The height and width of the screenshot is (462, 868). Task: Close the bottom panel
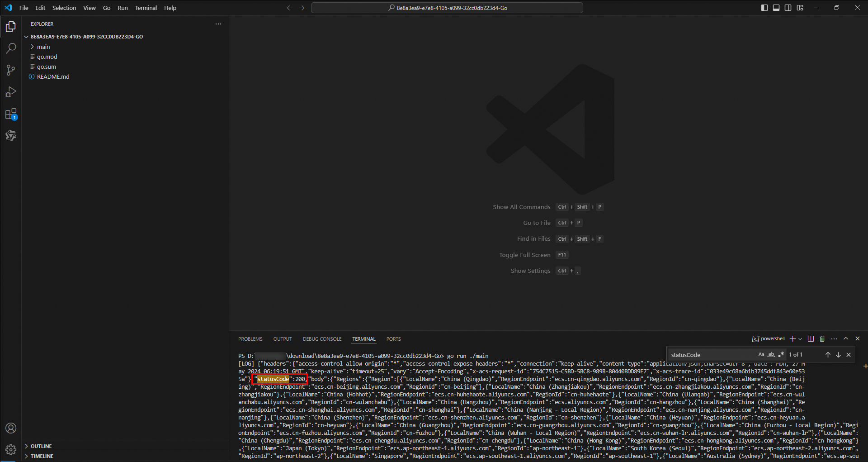click(858, 339)
